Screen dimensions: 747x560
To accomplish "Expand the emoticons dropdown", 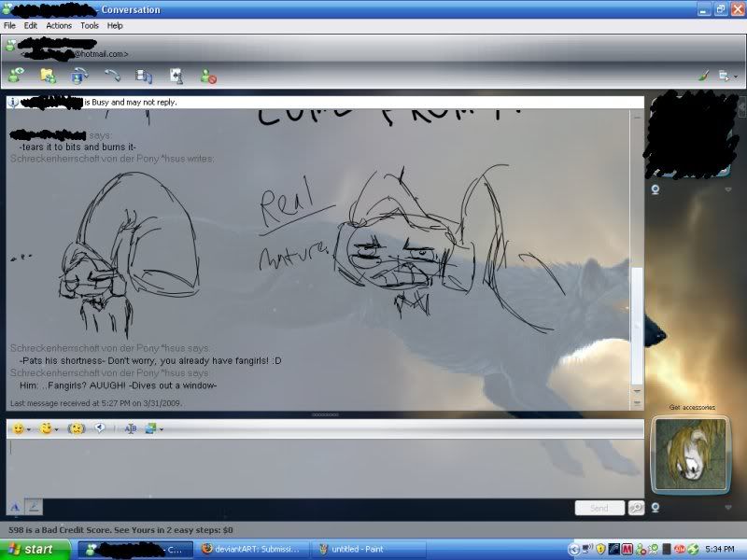I will (x=29, y=429).
